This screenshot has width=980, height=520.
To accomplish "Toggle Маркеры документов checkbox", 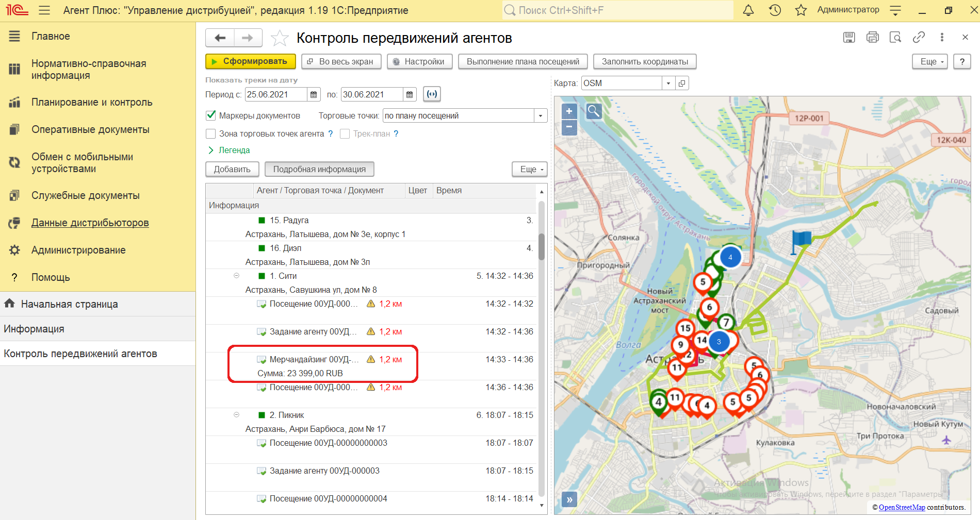I will click(x=210, y=115).
